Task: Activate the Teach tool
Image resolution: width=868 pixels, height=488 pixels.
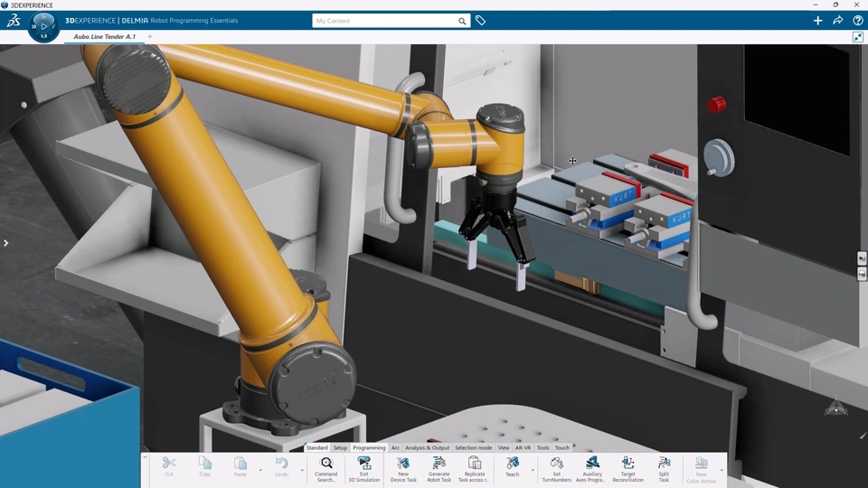Action: pyautogui.click(x=513, y=466)
